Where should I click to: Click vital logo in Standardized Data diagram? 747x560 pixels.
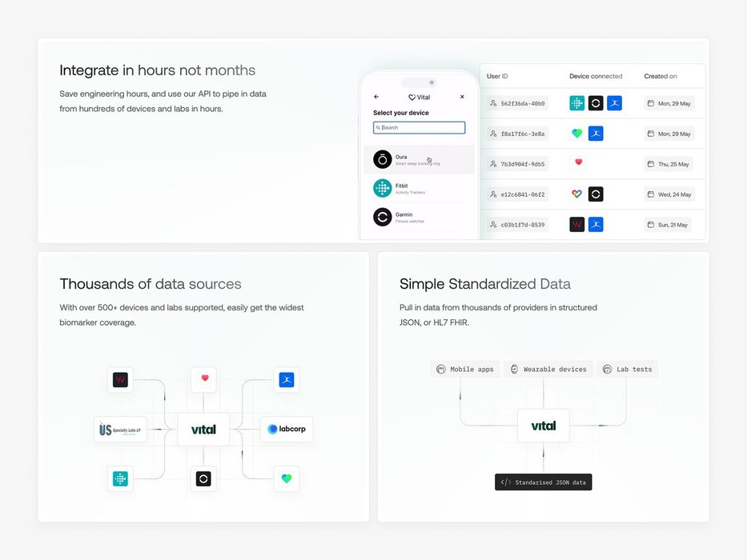[x=543, y=426]
